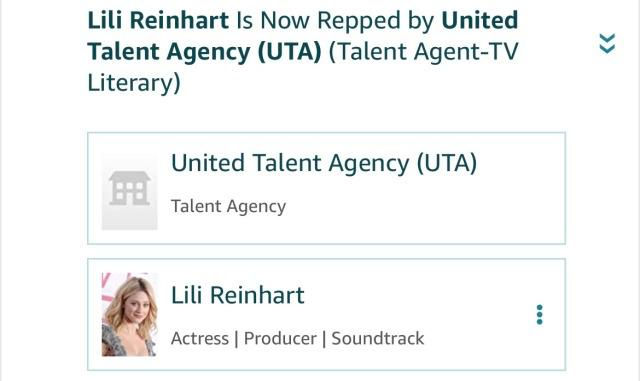Click the Talent Agency subtitle text
The width and height of the screenshot is (640, 381).
click(x=228, y=206)
